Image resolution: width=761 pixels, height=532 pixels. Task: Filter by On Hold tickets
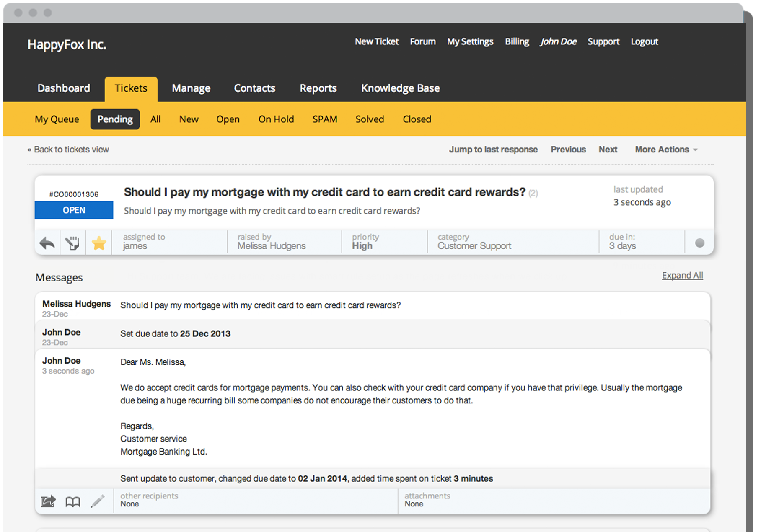(276, 119)
